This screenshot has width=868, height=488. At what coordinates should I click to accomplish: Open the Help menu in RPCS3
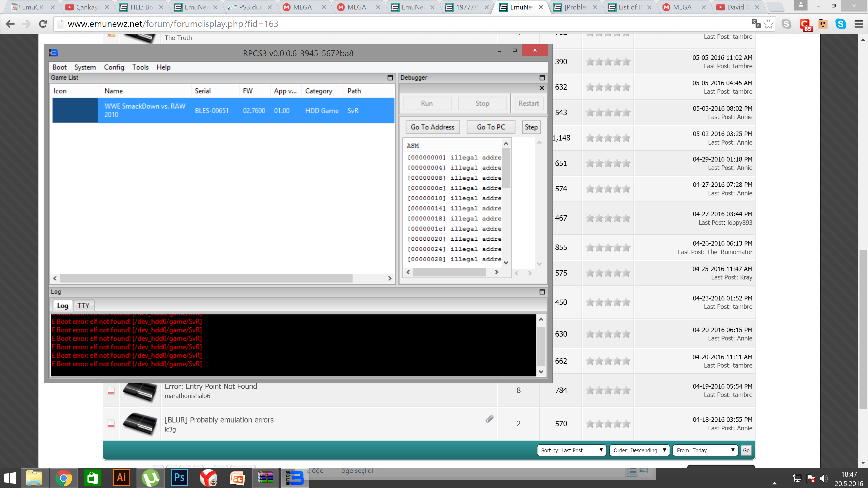(x=163, y=67)
